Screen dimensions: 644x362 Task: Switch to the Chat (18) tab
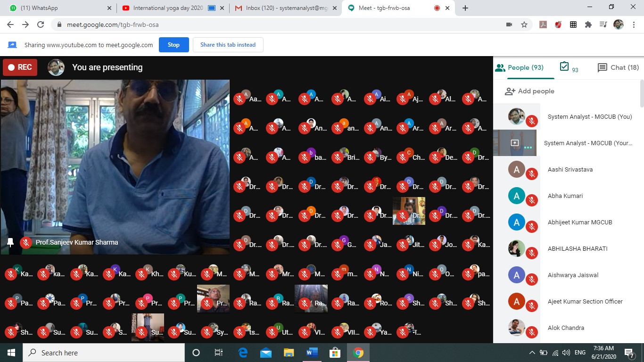618,67
